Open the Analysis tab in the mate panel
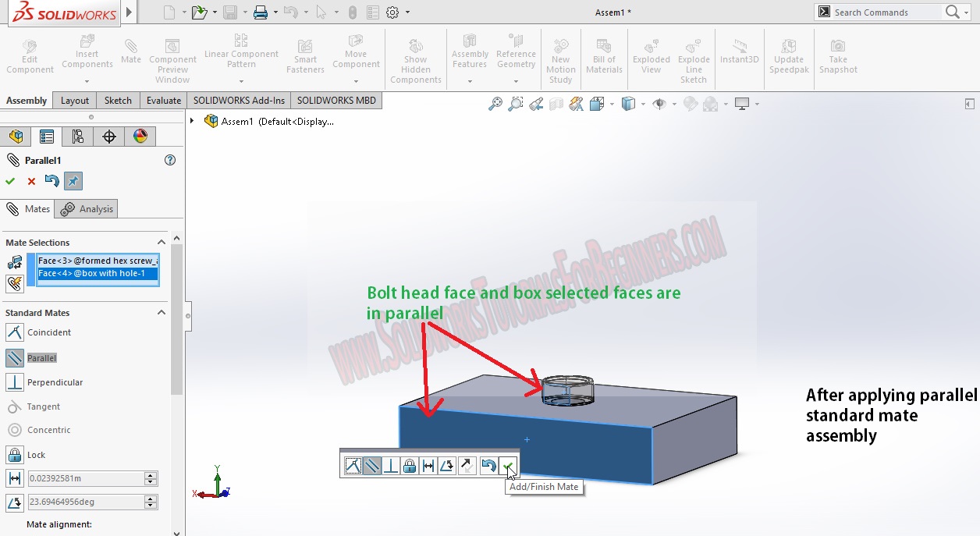Viewport: 980px width, 536px height. click(x=86, y=208)
